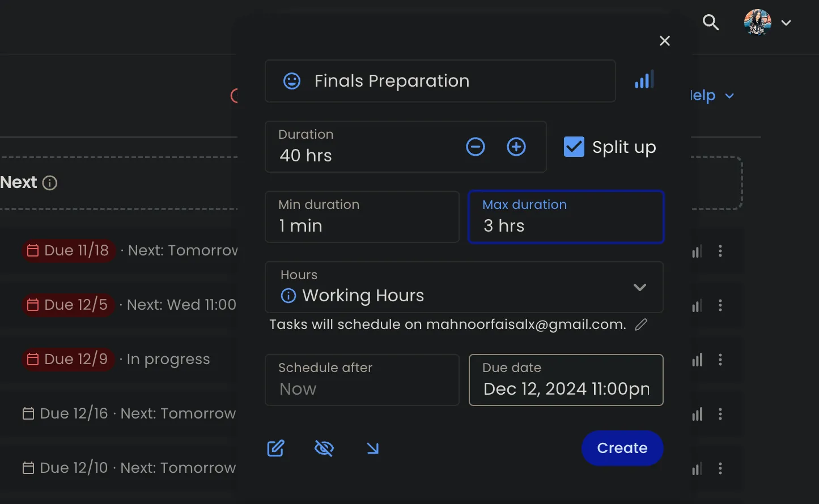Click priority bars on Due 12/9 row
The width and height of the screenshot is (819, 504).
697,360
